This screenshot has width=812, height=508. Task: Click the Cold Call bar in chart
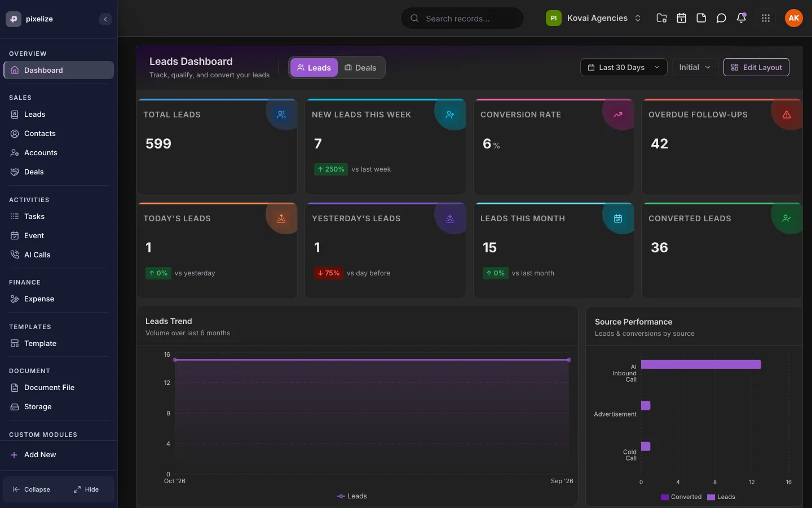646,446
